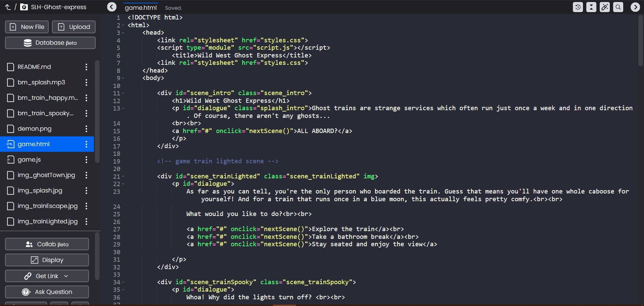
Task: Open the bm_train_spooky audio file
Action: tap(46, 113)
